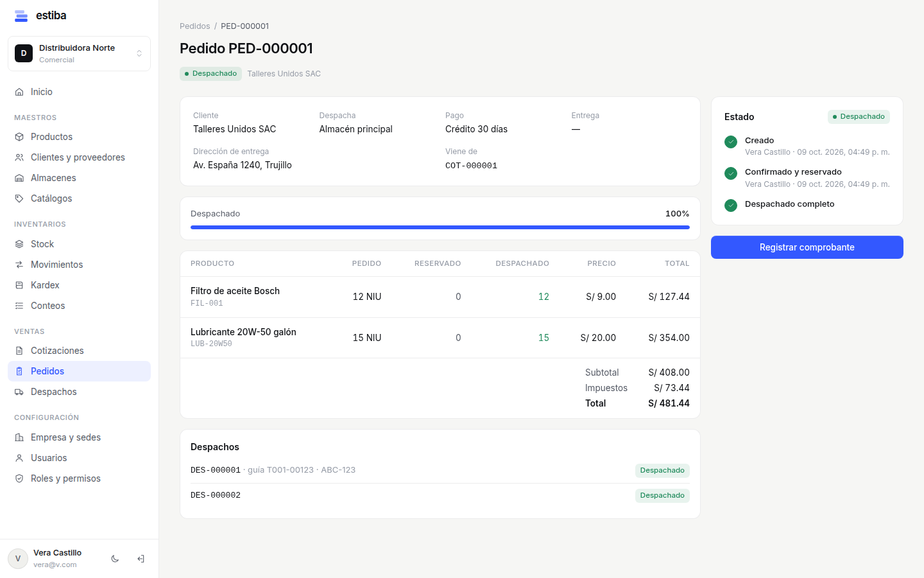The width and height of the screenshot is (924, 578).
Task: Click the Usuarios person icon
Action: [x=19, y=458]
